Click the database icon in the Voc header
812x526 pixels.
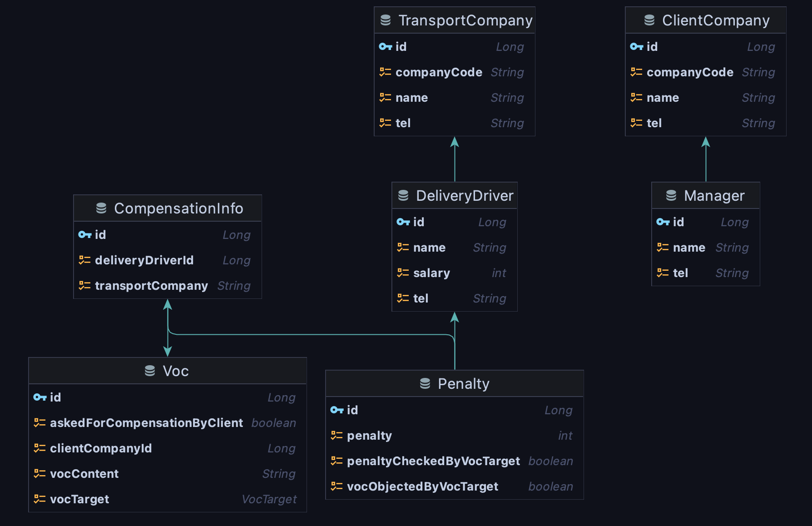[150, 371]
